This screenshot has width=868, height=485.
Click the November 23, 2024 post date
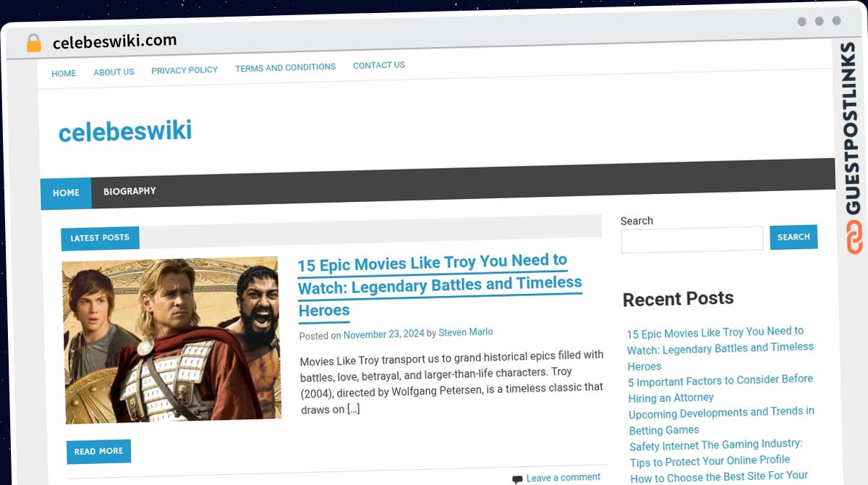point(384,334)
